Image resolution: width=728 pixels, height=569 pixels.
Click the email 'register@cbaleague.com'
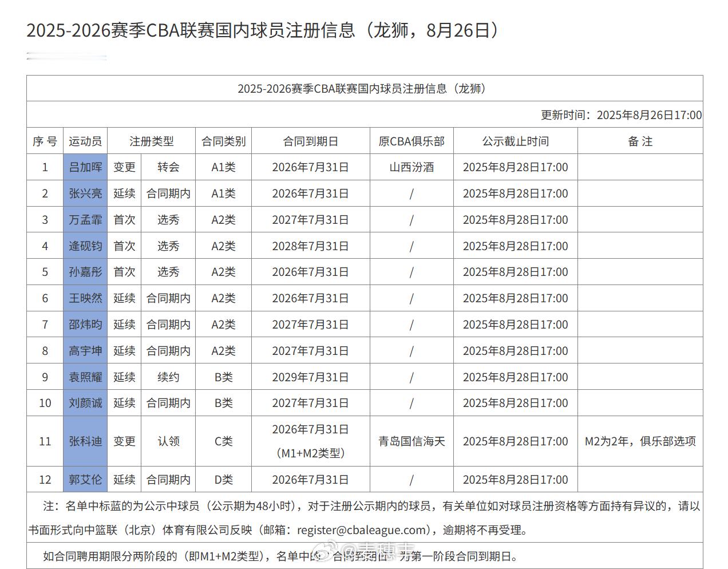(x=363, y=530)
